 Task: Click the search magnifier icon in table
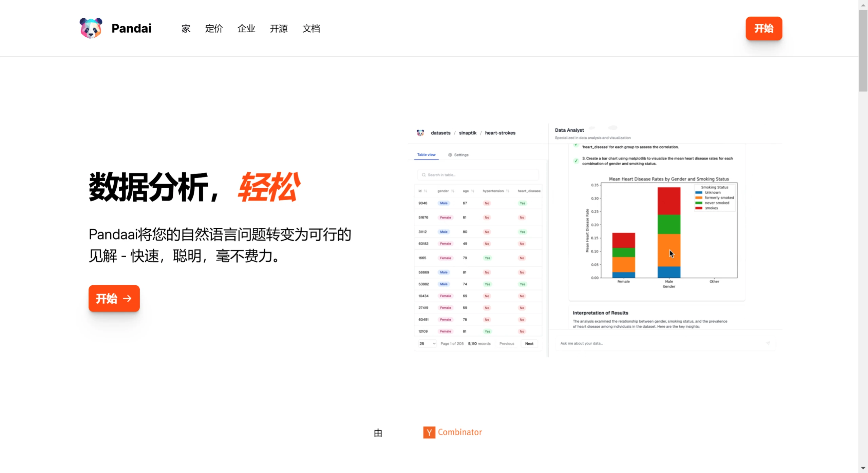[423, 175]
